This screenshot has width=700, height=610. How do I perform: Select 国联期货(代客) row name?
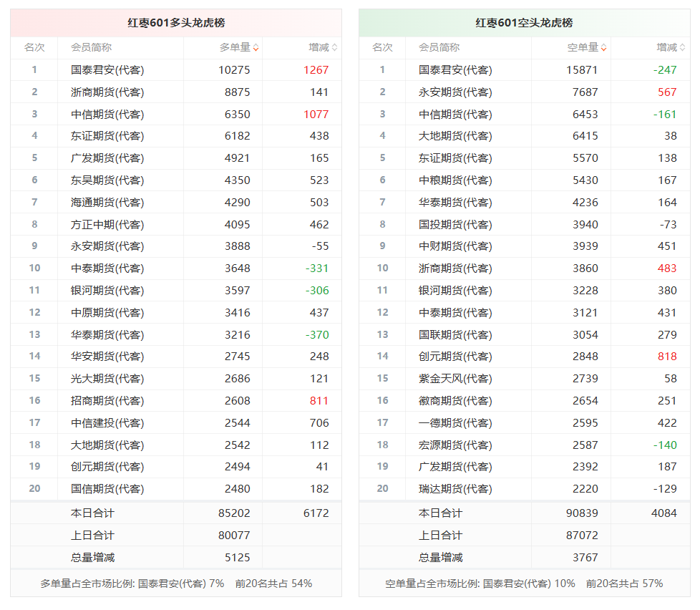pos(455,335)
